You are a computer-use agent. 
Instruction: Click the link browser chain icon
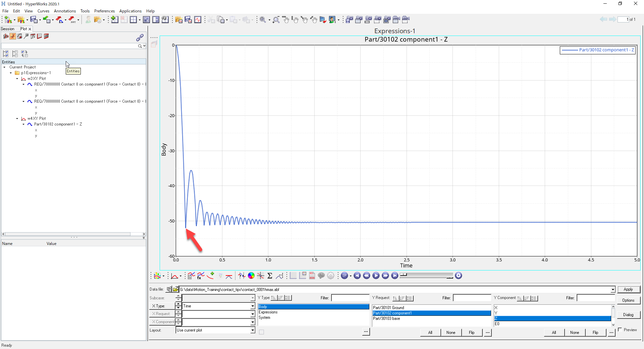140,37
